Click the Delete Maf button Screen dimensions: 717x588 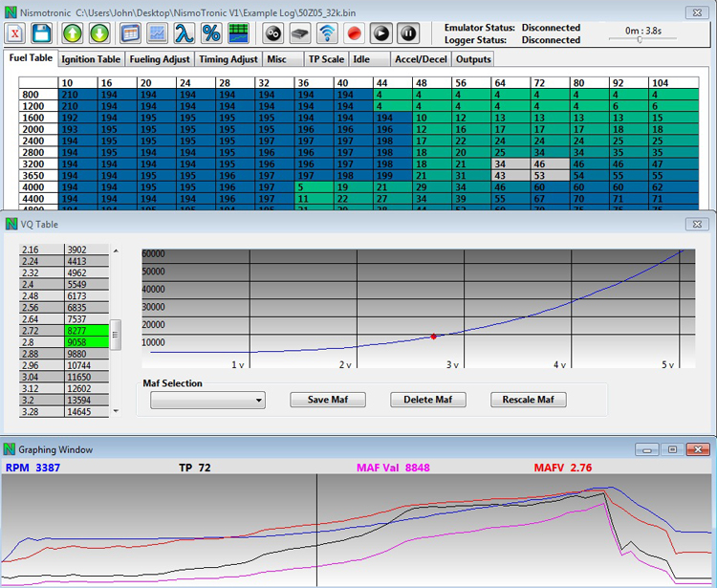coord(426,400)
